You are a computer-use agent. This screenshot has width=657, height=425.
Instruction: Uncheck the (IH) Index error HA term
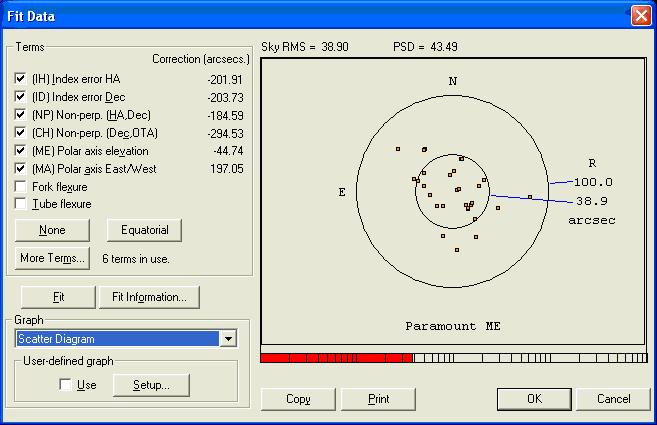click(21, 79)
